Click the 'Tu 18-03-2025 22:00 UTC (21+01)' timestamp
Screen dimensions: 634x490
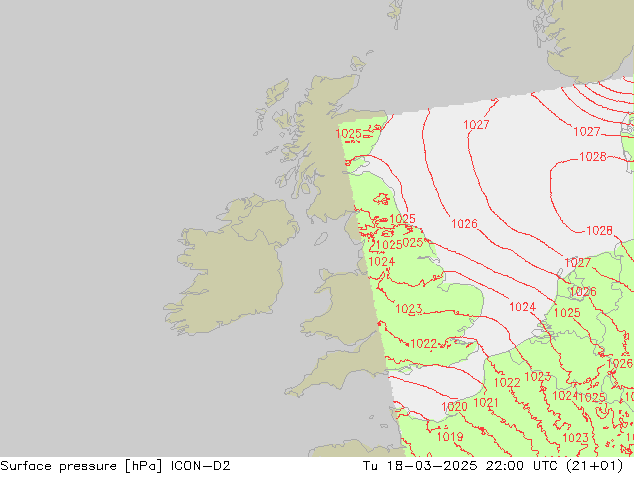(493, 466)
